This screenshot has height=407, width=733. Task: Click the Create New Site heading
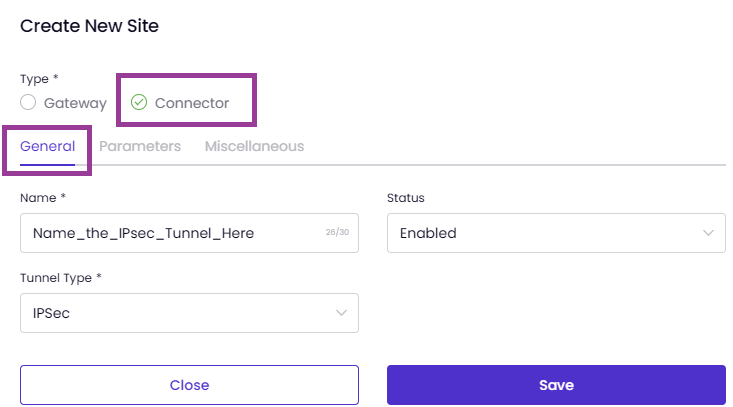[89, 26]
